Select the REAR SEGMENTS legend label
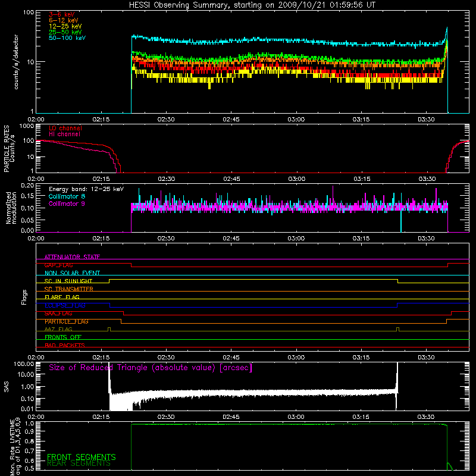The image size is (476, 476). (x=79, y=464)
